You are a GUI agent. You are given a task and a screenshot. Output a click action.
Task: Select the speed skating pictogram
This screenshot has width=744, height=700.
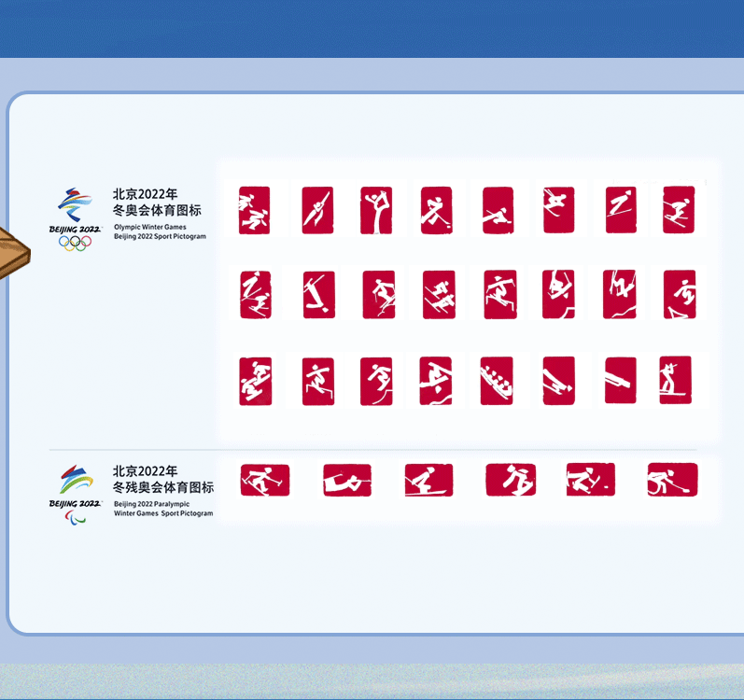(316, 210)
